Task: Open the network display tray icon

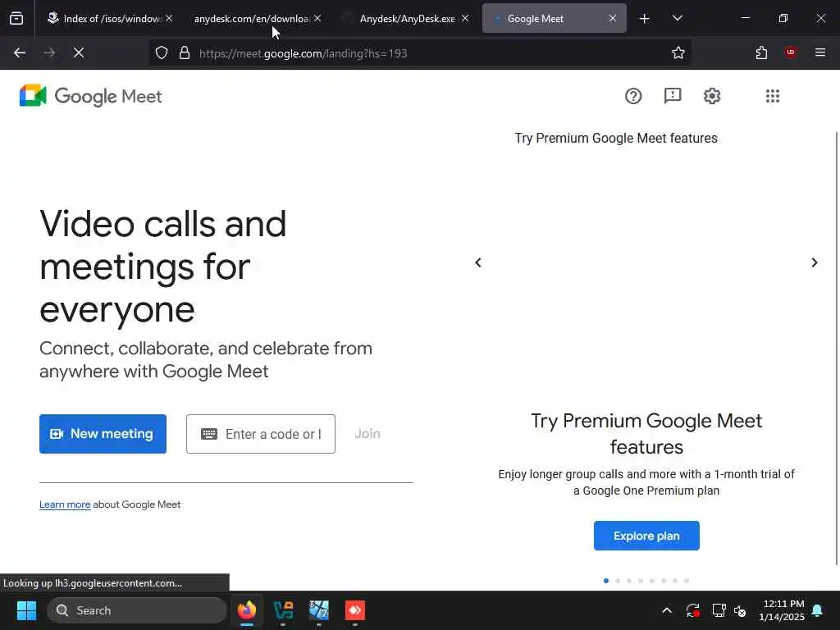Action: click(x=719, y=610)
